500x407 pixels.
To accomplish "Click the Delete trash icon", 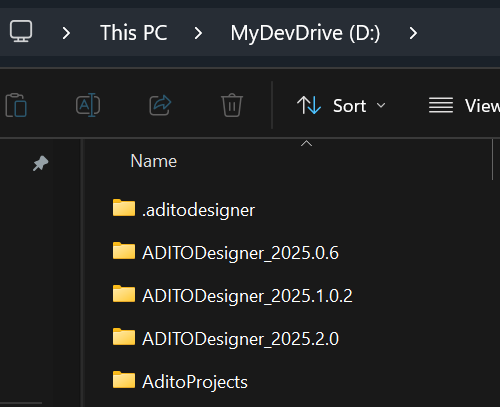I will (x=232, y=105).
